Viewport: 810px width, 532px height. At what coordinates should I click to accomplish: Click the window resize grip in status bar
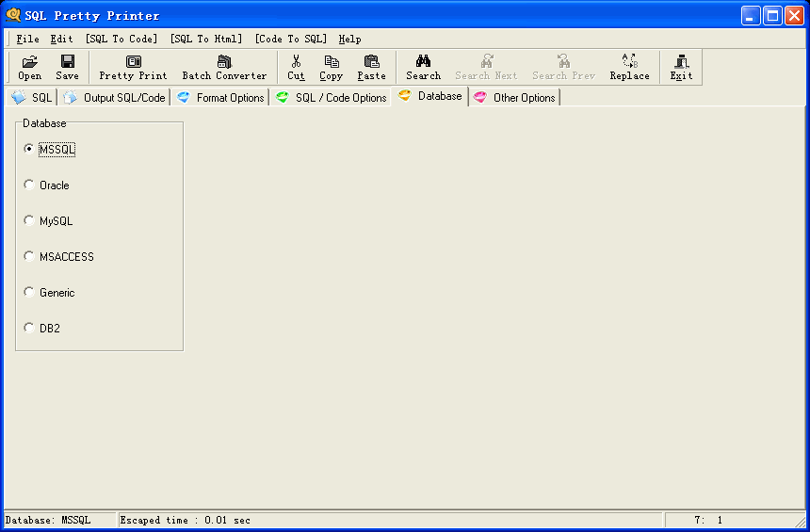click(x=801, y=521)
